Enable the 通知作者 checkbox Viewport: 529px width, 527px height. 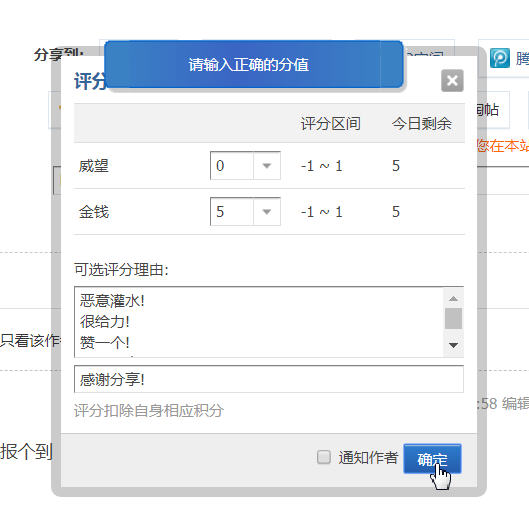(324, 457)
